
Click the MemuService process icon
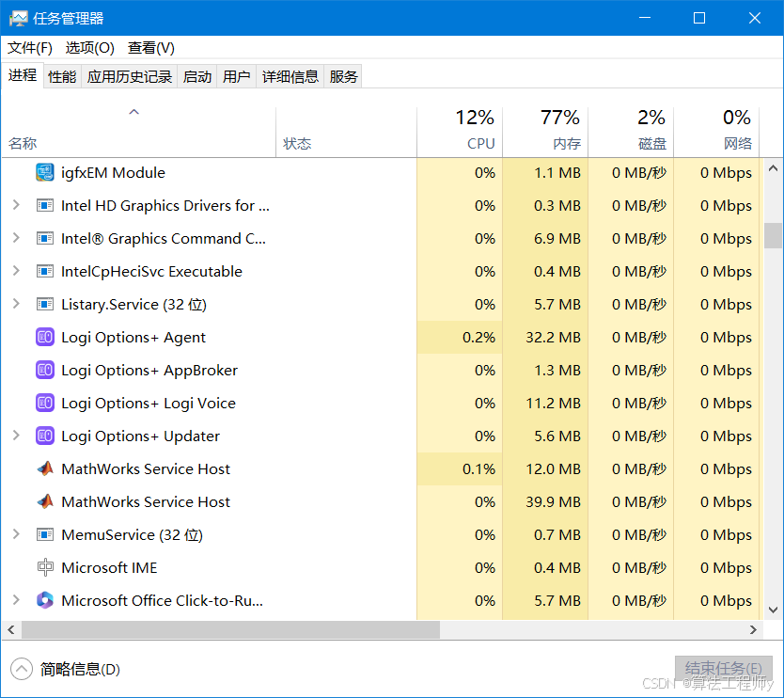(45, 535)
